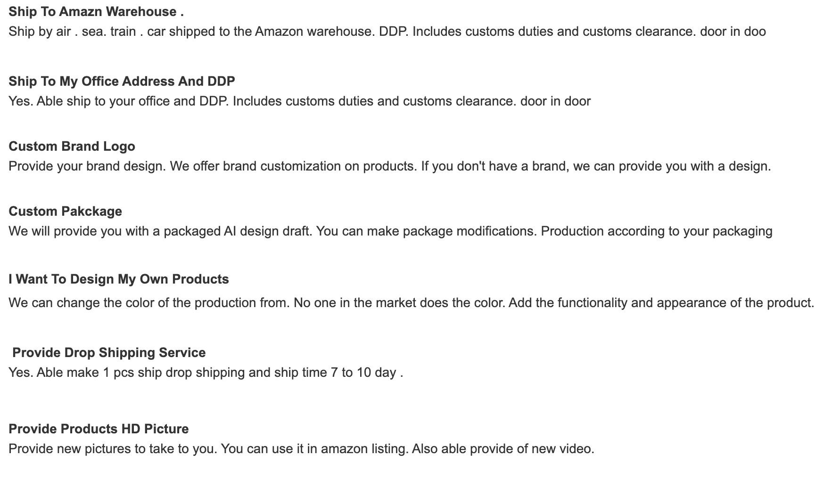Click the 'Provide Drop Shipping Service' heading
Image resolution: width=824 pixels, height=504 pixels.
(108, 353)
